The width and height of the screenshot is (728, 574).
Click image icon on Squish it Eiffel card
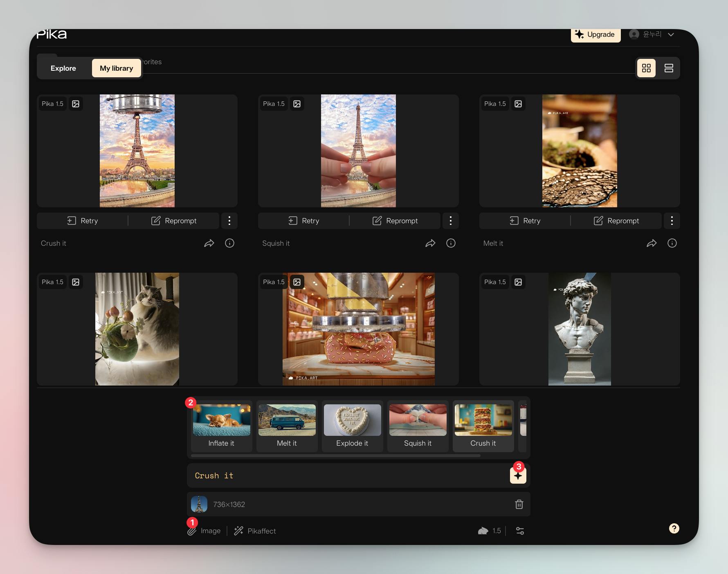click(x=297, y=104)
